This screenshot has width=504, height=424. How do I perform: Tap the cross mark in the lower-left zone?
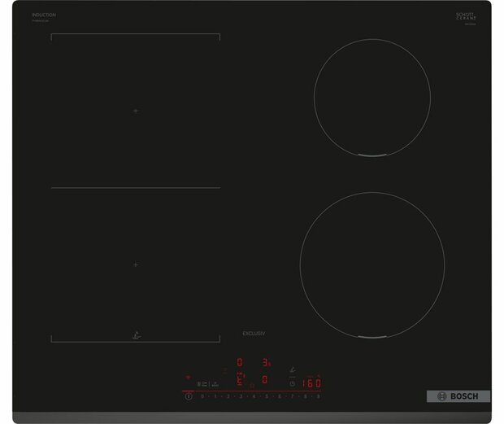coord(136,264)
